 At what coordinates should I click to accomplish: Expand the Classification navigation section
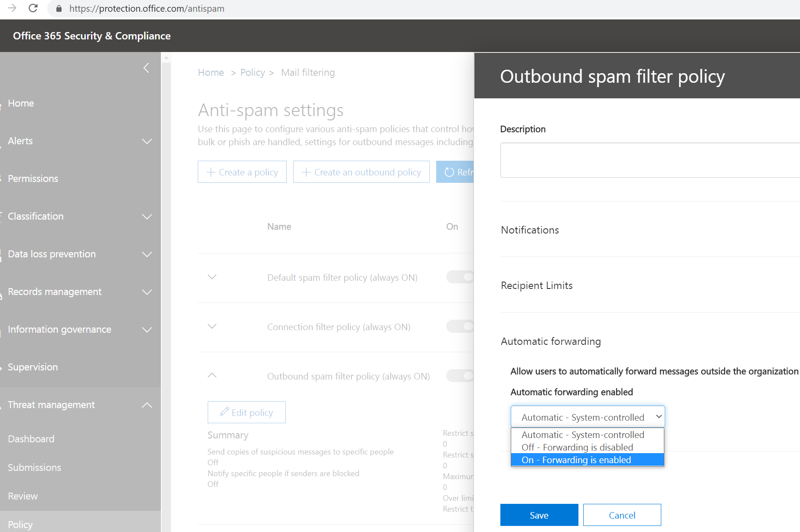click(147, 217)
